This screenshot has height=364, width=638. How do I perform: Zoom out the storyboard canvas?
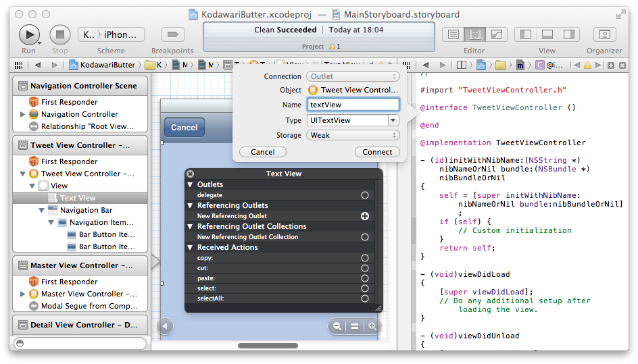tap(337, 326)
